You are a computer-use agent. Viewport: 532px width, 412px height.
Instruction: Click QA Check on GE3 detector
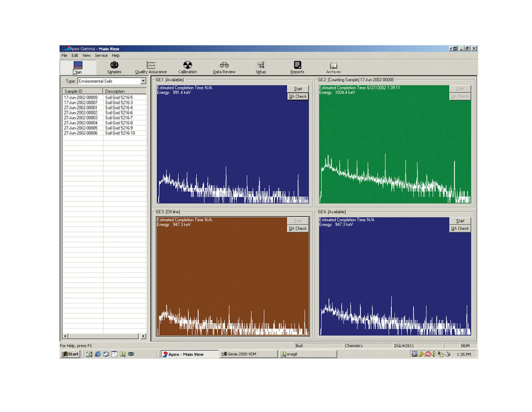pos(298,228)
